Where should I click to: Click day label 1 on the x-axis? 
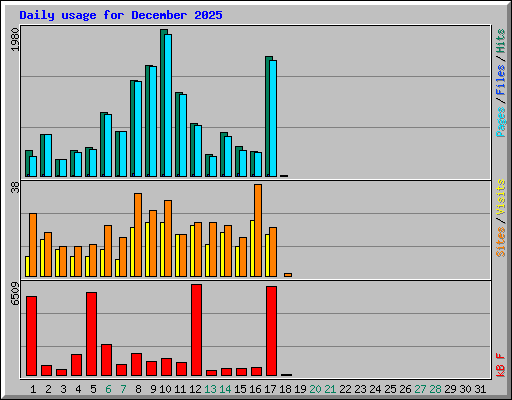33,389
